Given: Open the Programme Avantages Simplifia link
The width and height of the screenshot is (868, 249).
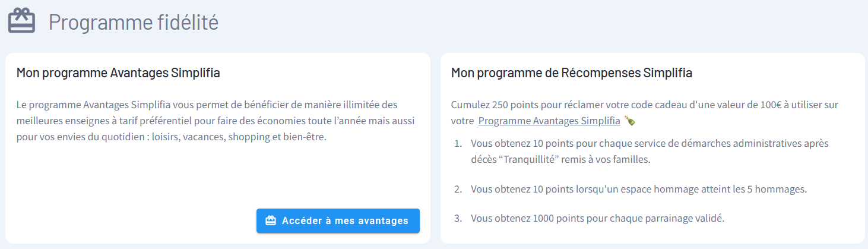Looking at the screenshot, I should [549, 121].
